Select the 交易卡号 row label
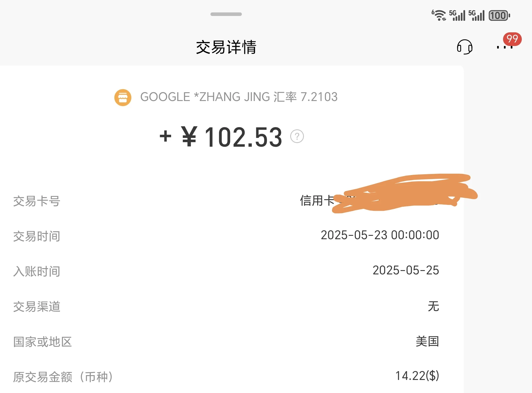The height and width of the screenshot is (393, 532). pyautogui.click(x=37, y=201)
